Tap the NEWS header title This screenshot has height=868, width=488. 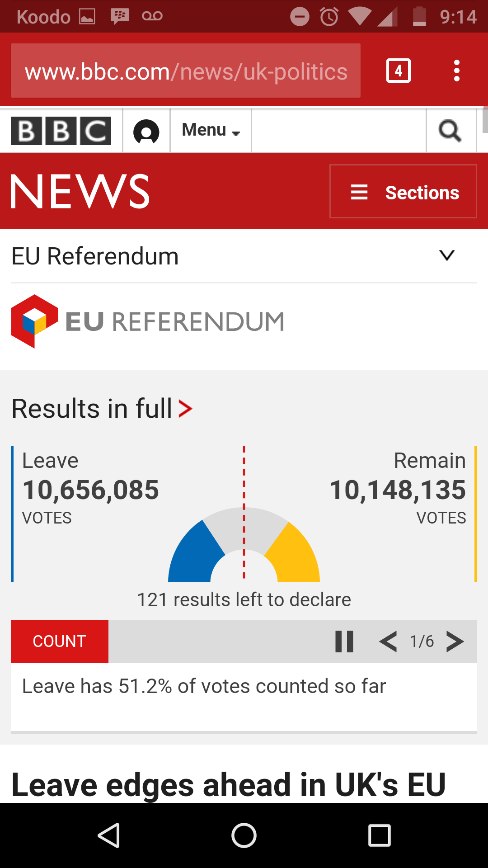click(x=80, y=191)
